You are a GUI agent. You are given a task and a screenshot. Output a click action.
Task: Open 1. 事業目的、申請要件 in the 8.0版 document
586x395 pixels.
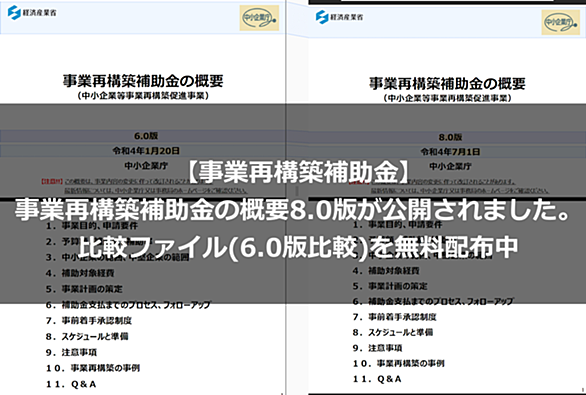[x=397, y=225]
